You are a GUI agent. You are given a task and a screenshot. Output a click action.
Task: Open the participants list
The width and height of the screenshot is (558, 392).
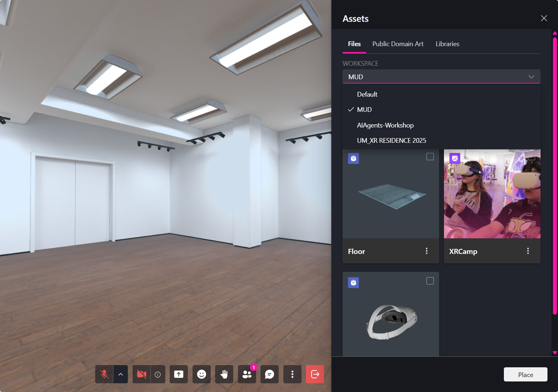(x=247, y=374)
